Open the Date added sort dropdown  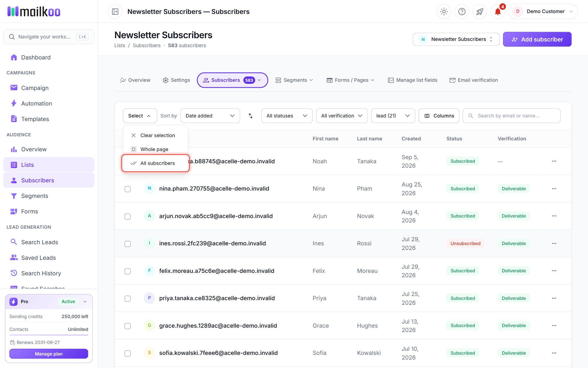(210, 116)
